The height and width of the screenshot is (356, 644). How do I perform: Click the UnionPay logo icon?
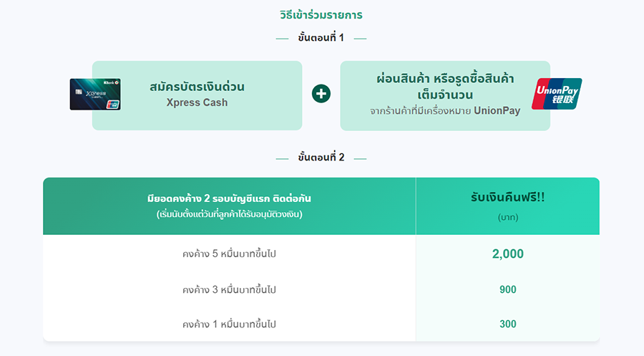click(557, 94)
